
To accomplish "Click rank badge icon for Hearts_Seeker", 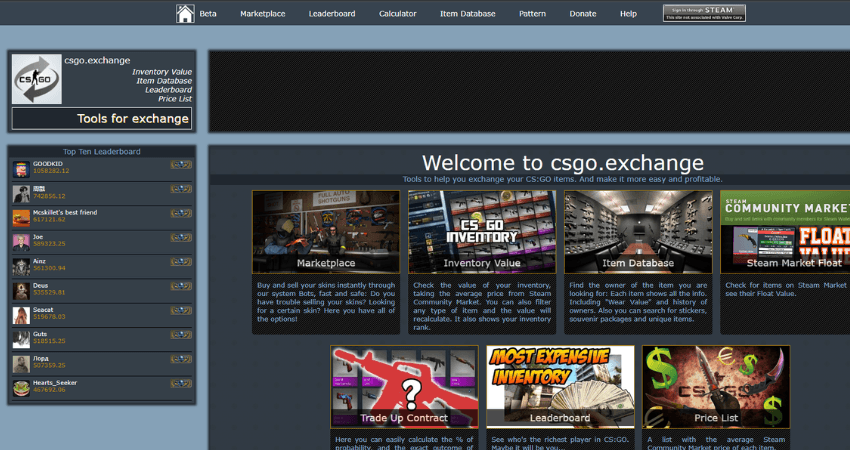I will click(181, 384).
